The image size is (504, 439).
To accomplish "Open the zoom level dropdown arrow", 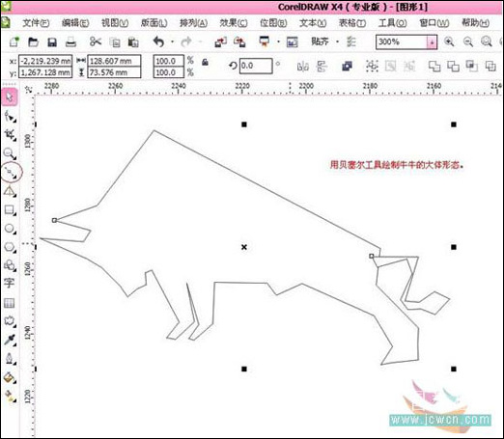I will (x=432, y=42).
